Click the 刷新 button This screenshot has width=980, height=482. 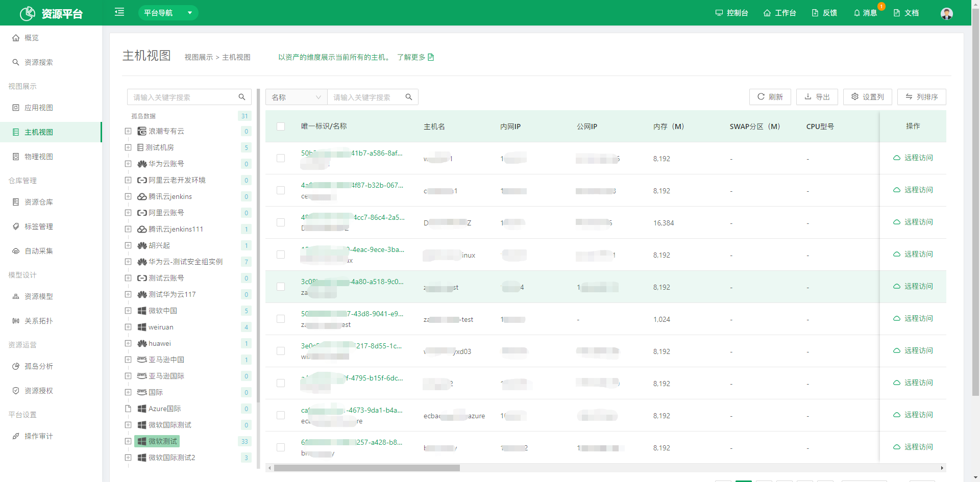[x=770, y=97]
